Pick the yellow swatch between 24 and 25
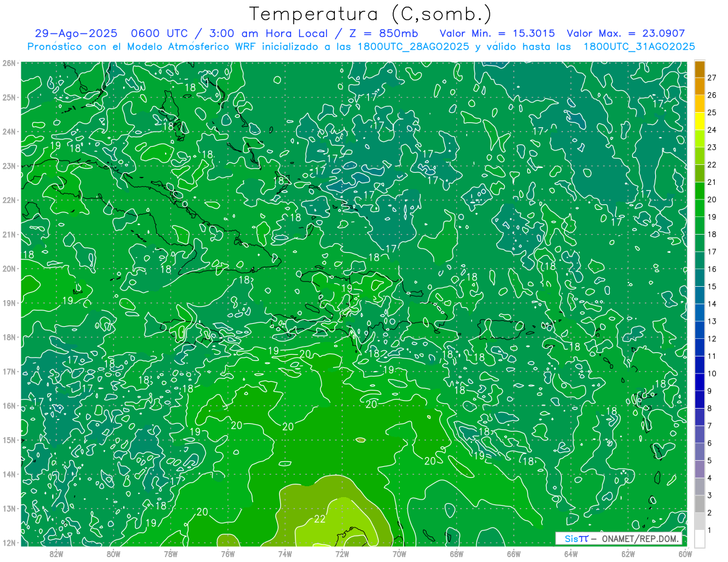The image size is (728, 562). 699,121
